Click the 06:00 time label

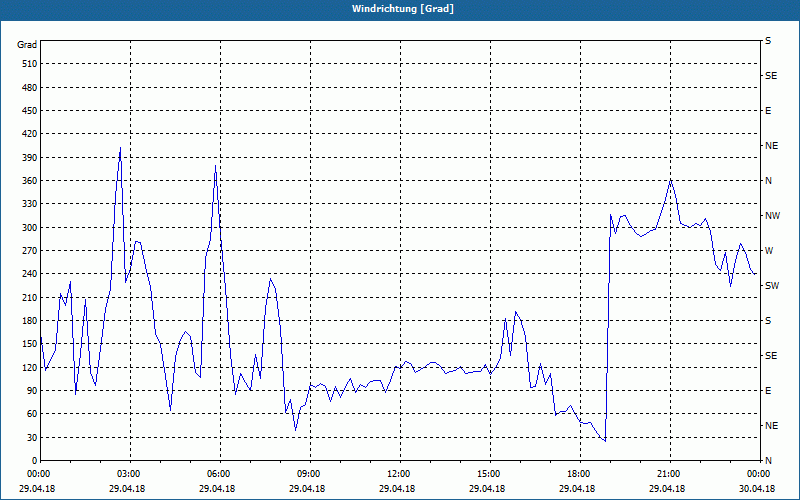point(220,473)
